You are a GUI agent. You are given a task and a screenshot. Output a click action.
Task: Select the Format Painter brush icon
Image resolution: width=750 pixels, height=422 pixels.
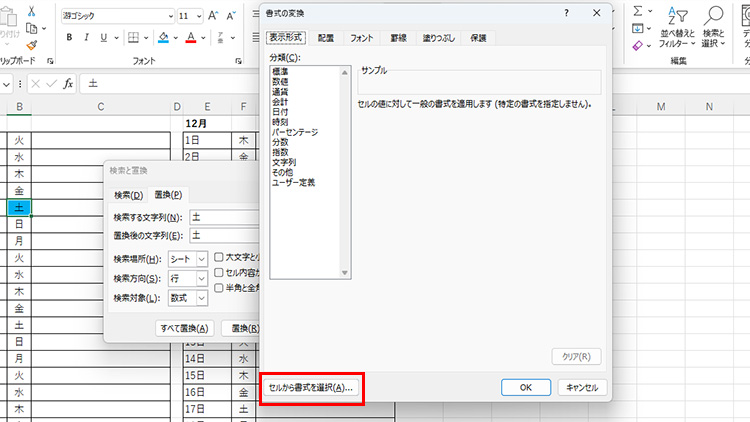(31, 45)
